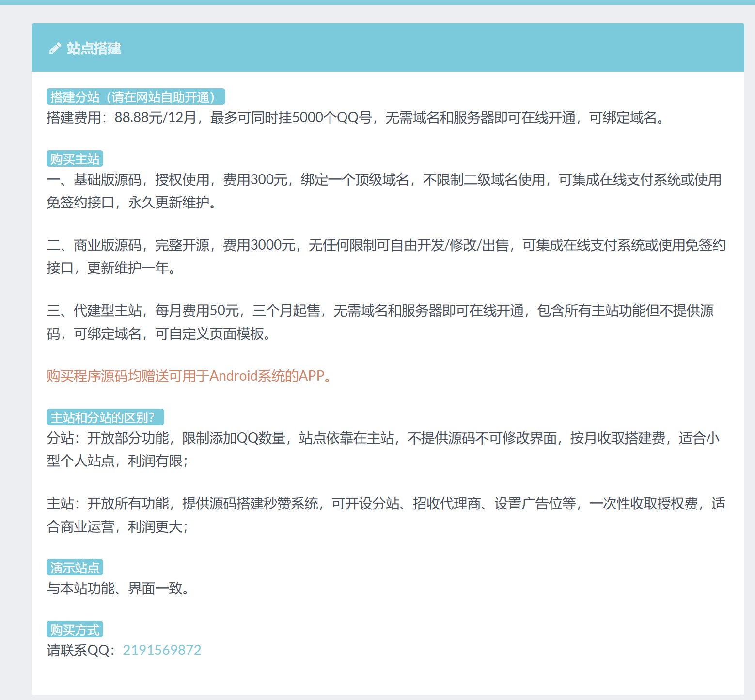Click the orange Android APP gift notice
Image resolution: width=755 pixels, height=700 pixels.
click(x=189, y=376)
